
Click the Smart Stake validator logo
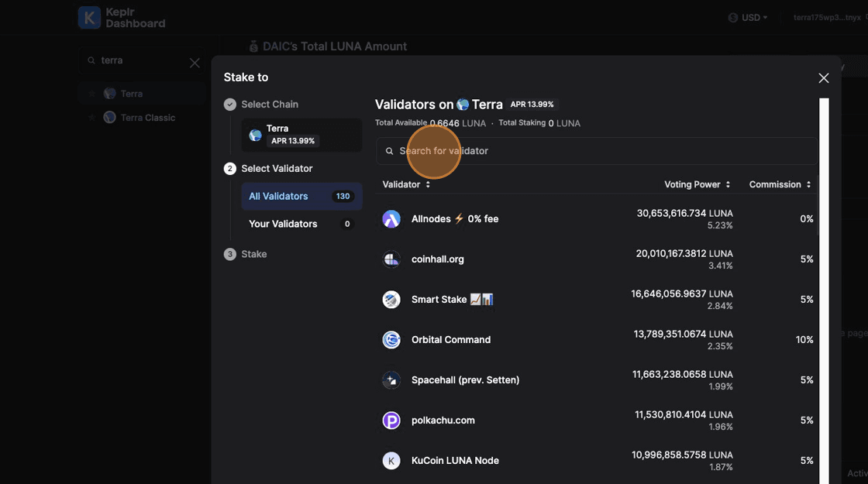[x=391, y=300]
